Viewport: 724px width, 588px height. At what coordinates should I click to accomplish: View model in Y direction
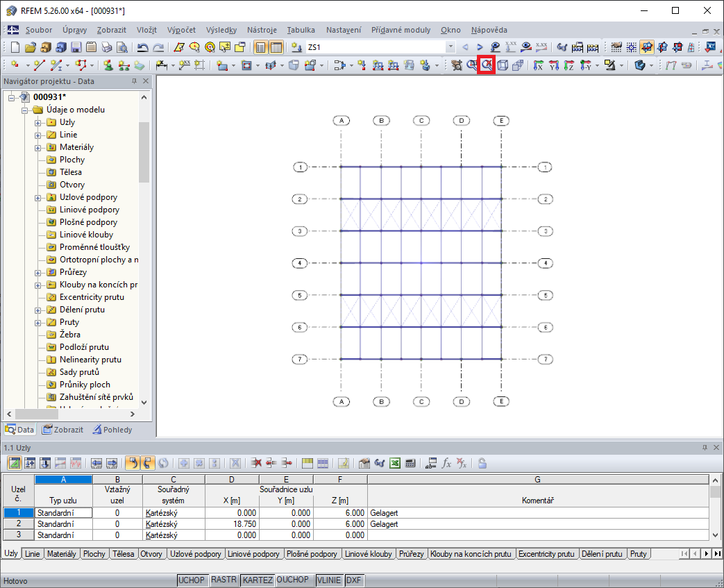[x=554, y=65]
